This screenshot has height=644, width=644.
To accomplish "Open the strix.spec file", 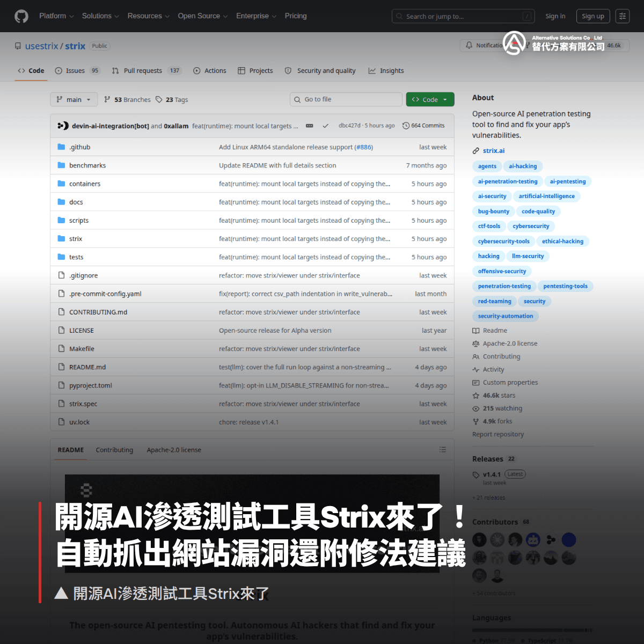I will (x=83, y=404).
